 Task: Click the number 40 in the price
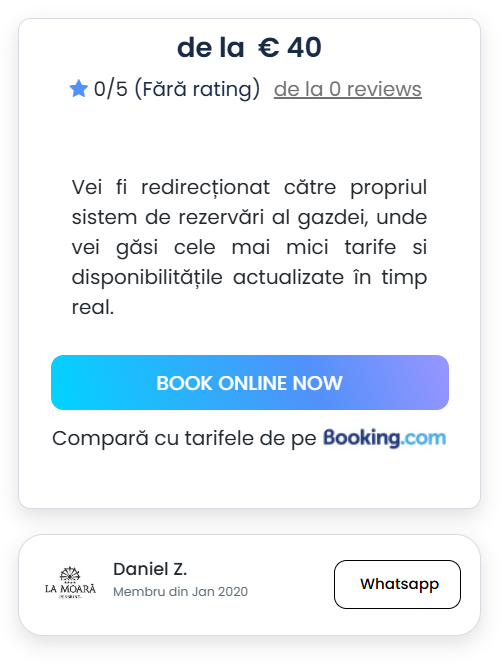(305, 47)
